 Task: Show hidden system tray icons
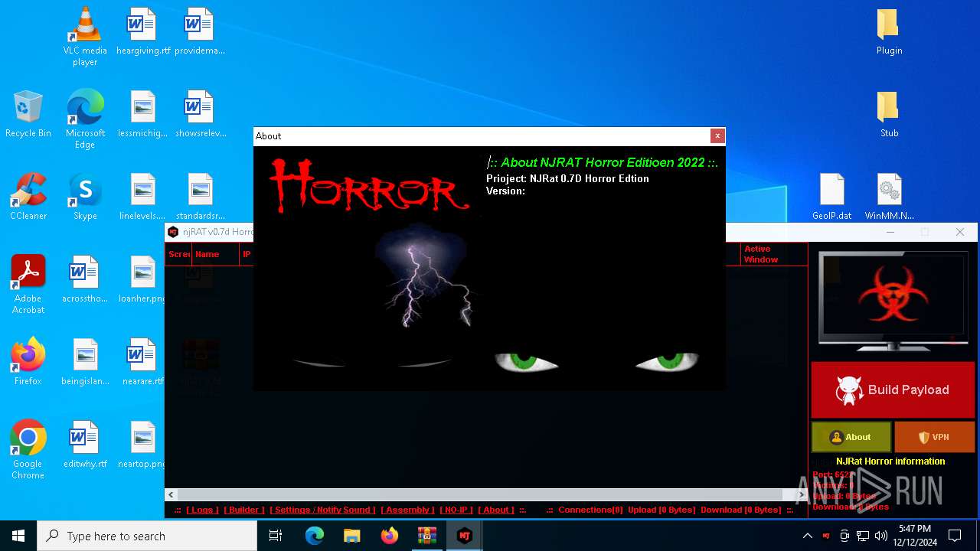807,536
